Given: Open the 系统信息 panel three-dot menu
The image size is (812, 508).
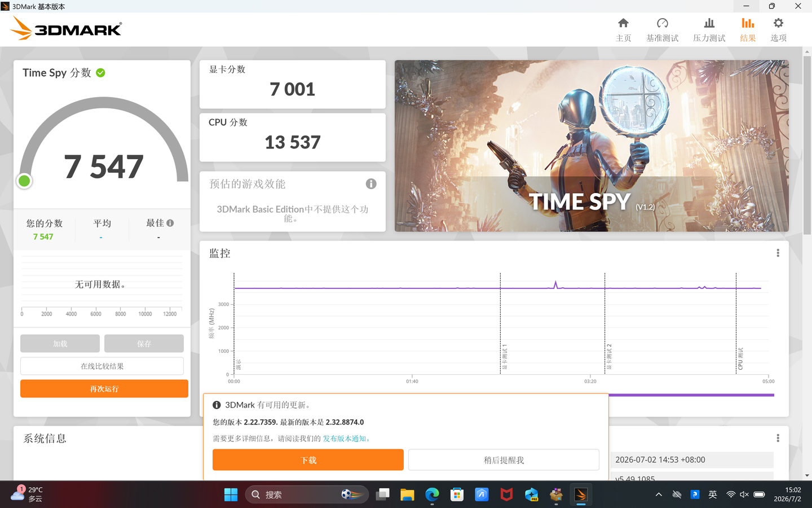Looking at the screenshot, I should click(778, 438).
